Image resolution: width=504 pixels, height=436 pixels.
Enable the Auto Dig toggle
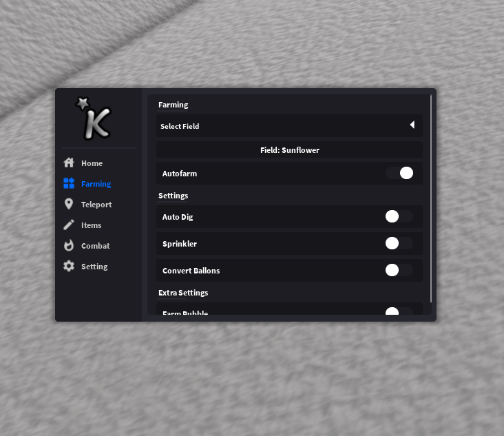point(399,216)
